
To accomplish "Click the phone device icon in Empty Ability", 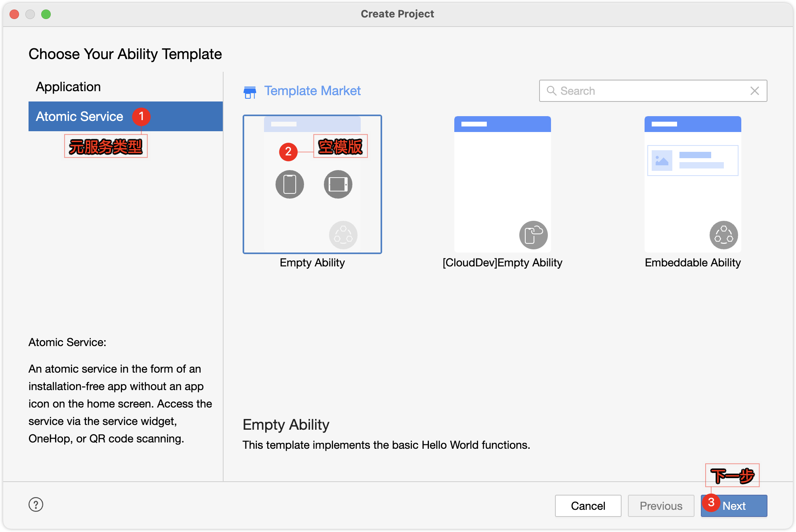I will point(290,184).
